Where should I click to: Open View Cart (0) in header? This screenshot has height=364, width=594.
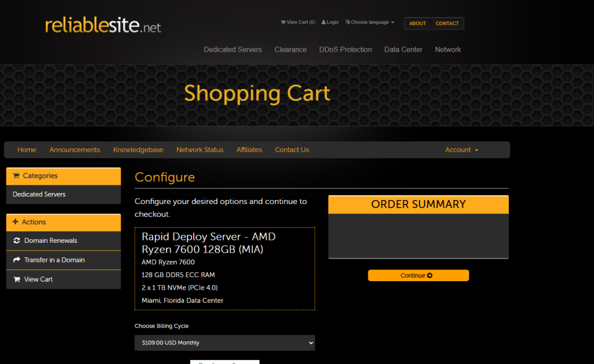tap(298, 23)
